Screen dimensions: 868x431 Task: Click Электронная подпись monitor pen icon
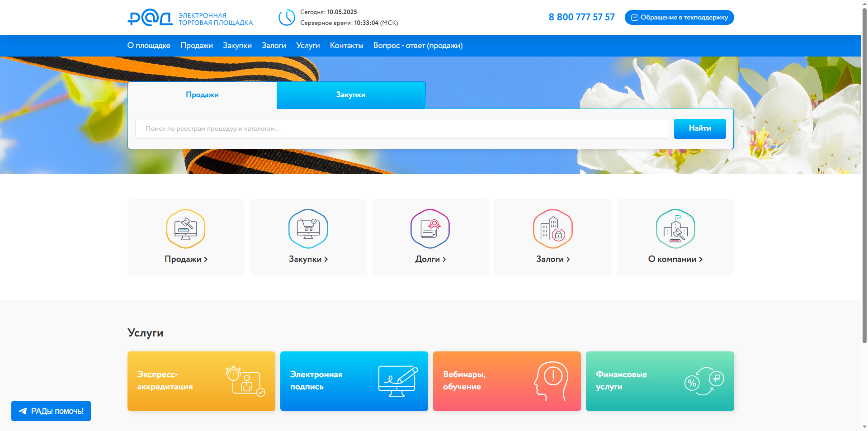coord(398,381)
